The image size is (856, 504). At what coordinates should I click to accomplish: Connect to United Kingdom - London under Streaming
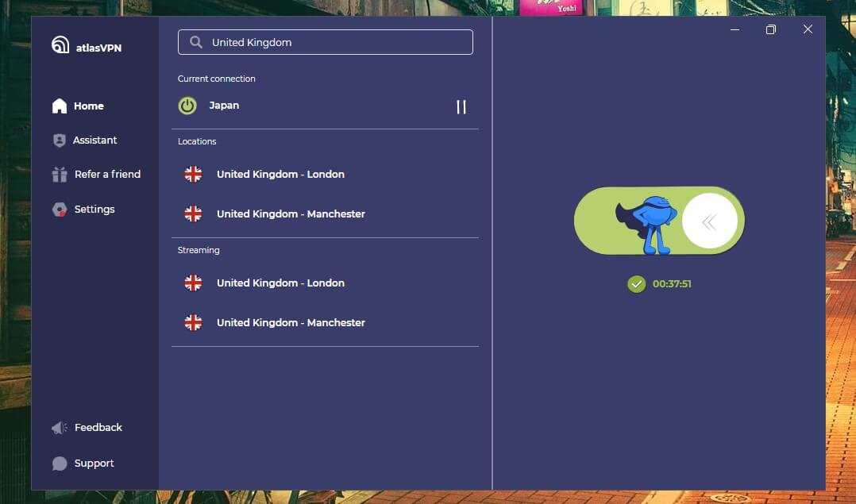coord(326,283)
